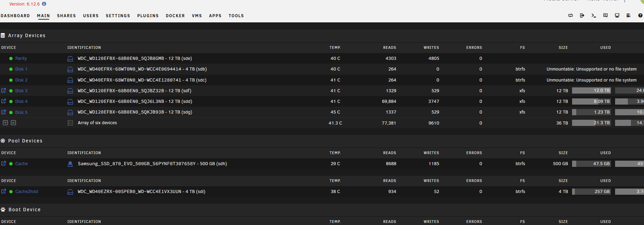Browse Cache pool via its open-in-new icon
This screenshot has width=644, height=225.
3,163
